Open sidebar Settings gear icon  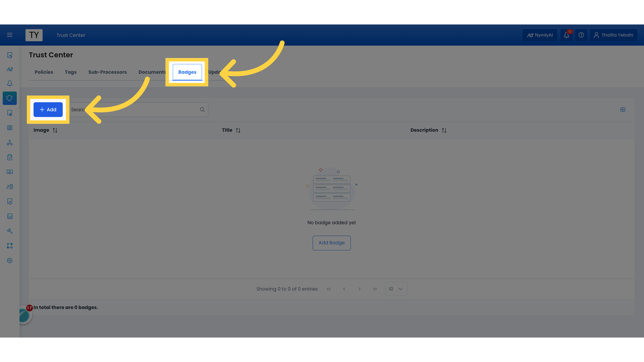pyautogui.click(x=9, y=260)
